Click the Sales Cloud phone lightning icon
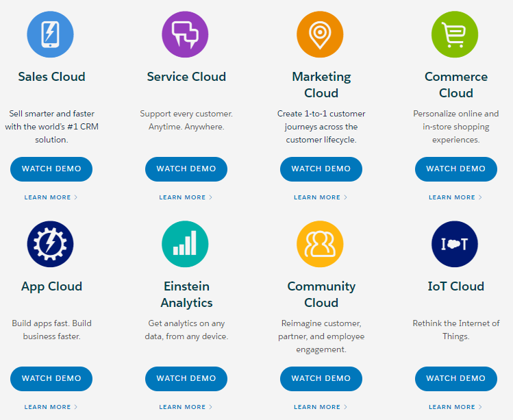513x420 pixels. (51, 34)
